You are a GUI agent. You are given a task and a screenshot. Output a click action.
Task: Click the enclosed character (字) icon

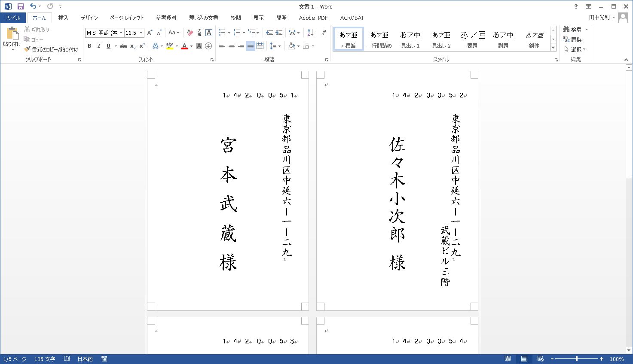coord(208,46)
